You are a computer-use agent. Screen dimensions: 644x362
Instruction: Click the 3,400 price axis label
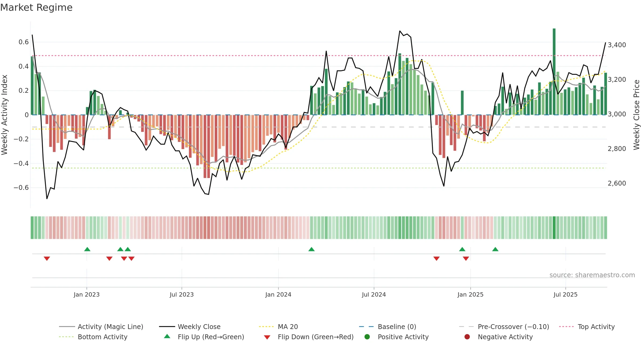[617, 45]
